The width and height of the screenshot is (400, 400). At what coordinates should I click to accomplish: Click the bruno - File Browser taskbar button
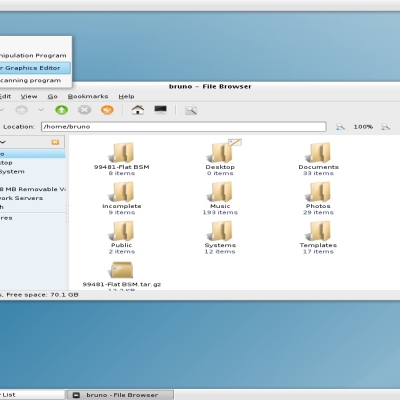coord(120,395)
